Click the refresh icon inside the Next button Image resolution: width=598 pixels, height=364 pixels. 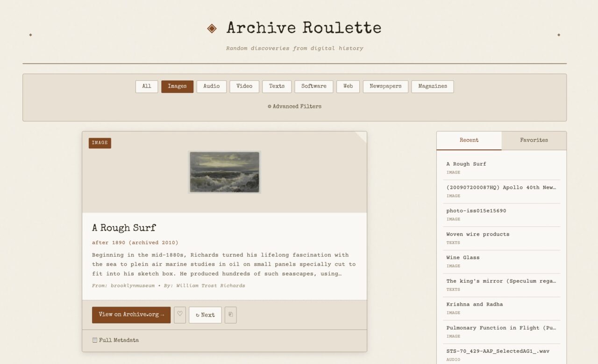click(x=198, y=315)
